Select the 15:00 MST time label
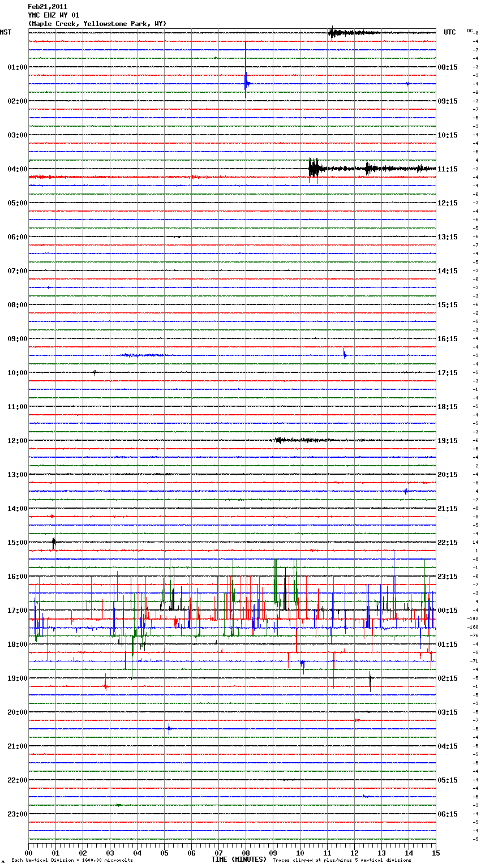 18,542
